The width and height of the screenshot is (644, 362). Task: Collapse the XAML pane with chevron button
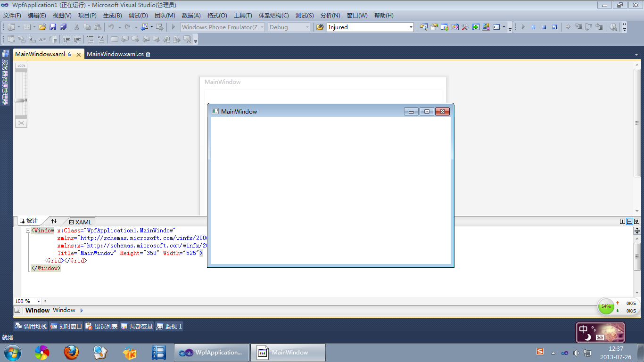coord(636,221)
